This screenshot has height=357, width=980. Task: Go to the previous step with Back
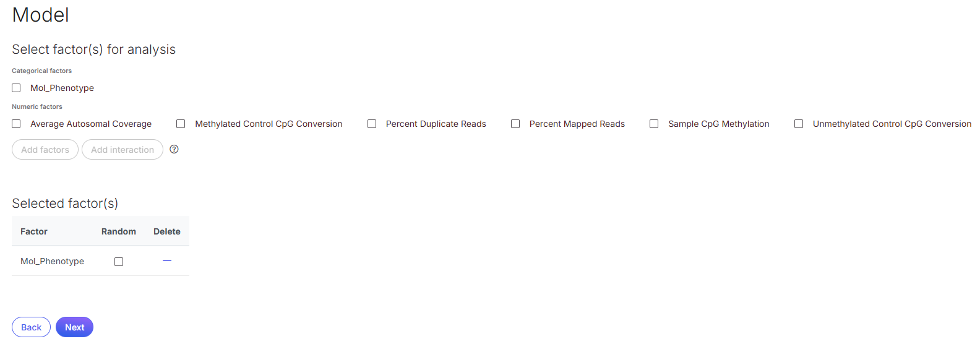tap(31, 327)
